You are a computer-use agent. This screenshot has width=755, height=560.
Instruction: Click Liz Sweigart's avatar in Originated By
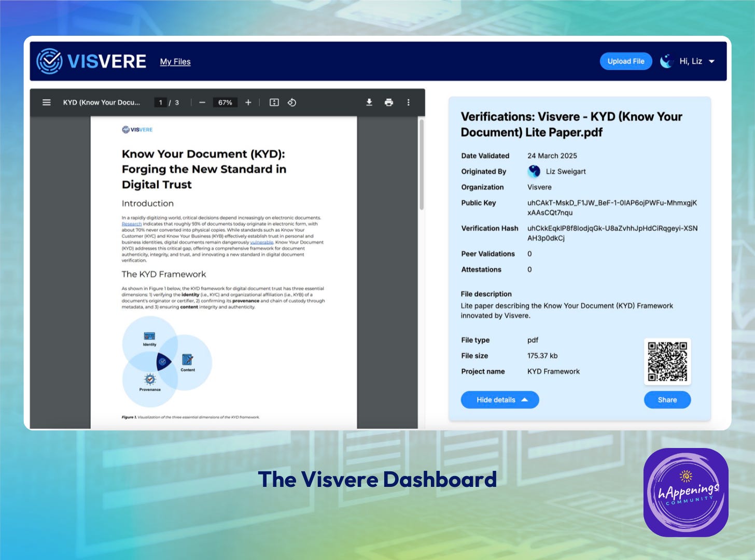[x=534, y=171]
